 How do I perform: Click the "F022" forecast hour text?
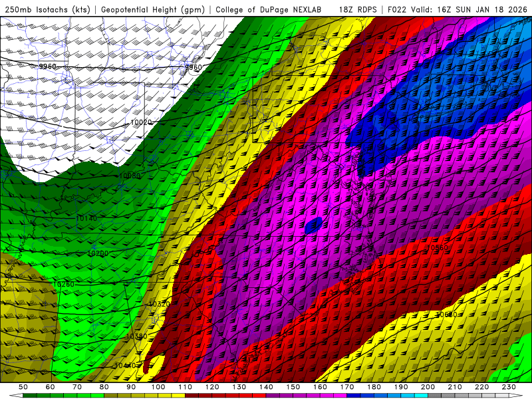point(396,9)
